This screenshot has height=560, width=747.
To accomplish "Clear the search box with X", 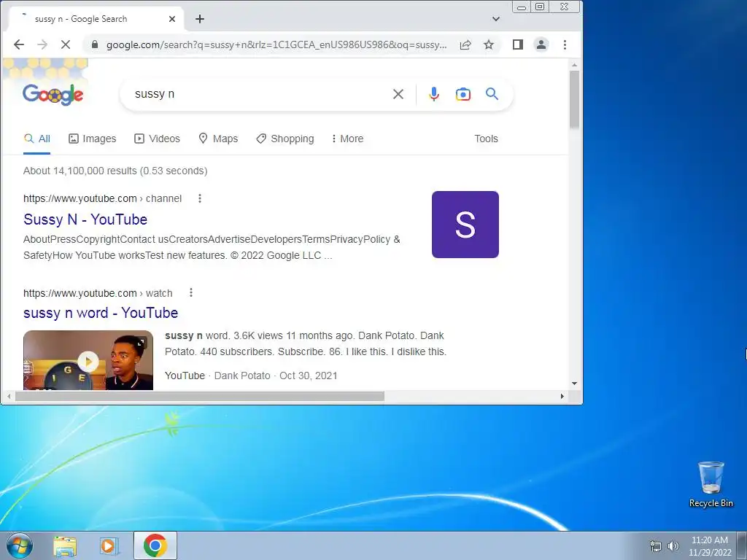I will pyautogui.click(x=398, y=94).
